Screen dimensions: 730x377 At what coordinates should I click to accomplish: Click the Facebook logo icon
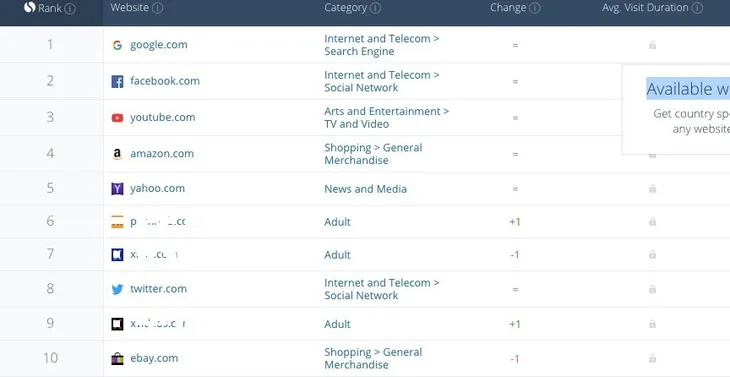coord(117,81)
